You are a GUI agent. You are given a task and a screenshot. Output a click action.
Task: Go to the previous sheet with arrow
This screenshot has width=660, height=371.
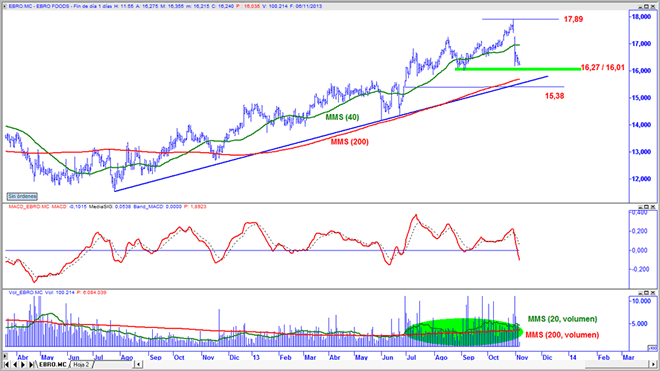pyautogui.click(x=15, y=365)
